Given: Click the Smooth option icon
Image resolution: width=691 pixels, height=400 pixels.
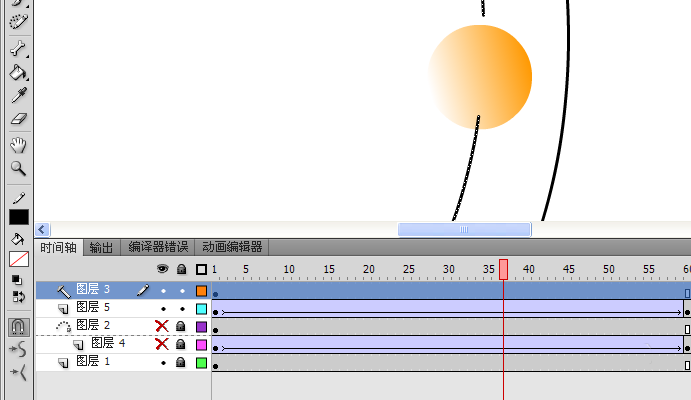Looking at the screenshot, I should (x=19, y=349).
